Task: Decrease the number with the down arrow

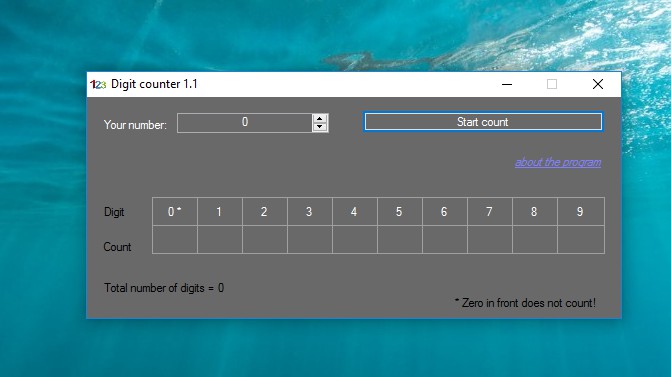Action: coord(320,127)
